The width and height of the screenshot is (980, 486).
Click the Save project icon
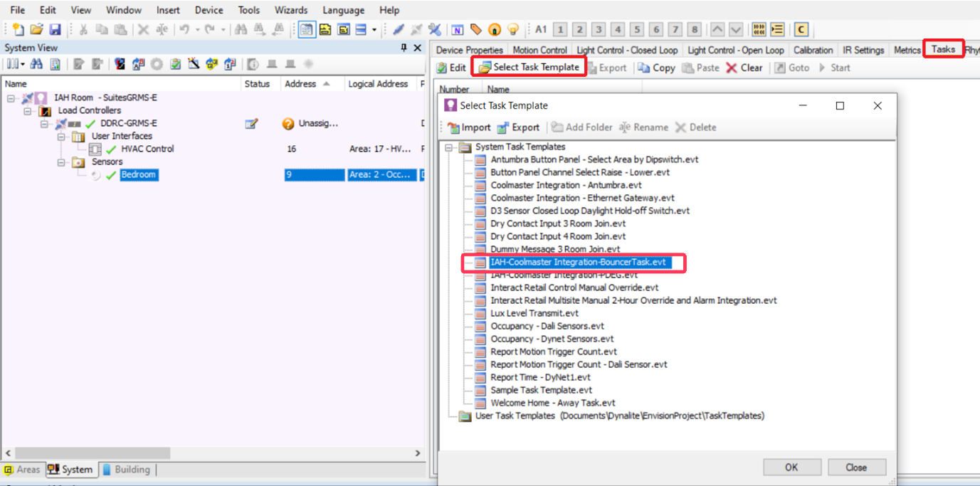click(x=55, y=30)
